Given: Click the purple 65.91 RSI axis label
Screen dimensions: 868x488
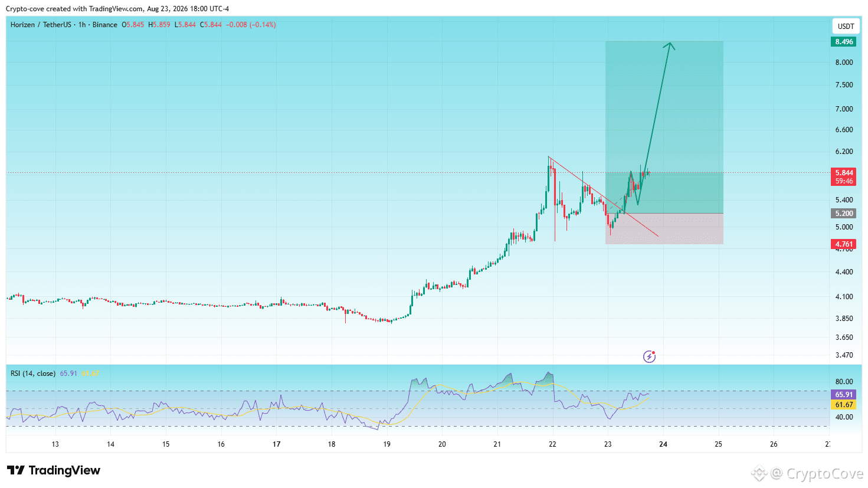Looking at the screenshot, I should click(x=844, y=395).
